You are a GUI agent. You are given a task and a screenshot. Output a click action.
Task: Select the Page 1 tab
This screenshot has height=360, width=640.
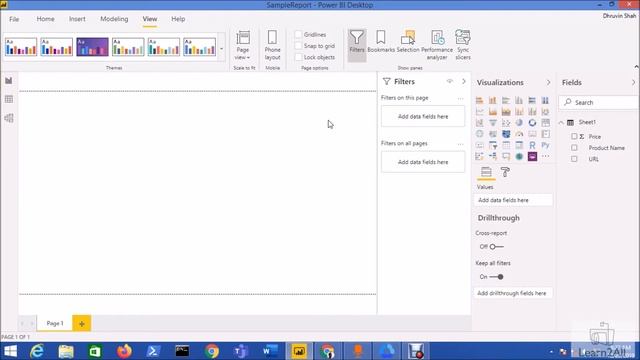coord(55,323)
